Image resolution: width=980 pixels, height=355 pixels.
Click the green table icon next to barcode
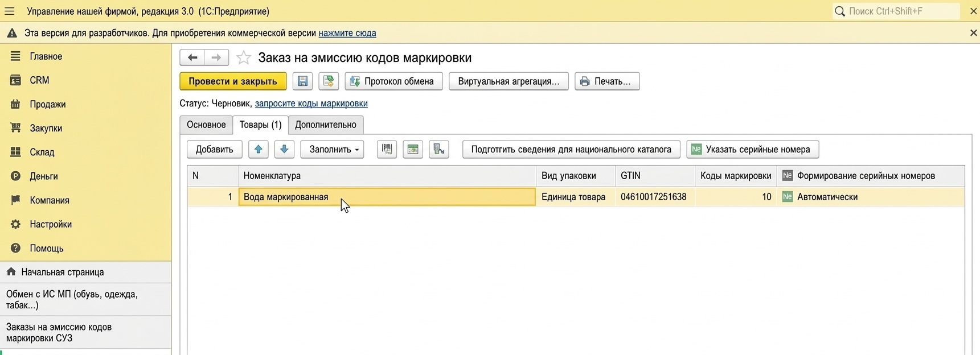tap(413, 149)
